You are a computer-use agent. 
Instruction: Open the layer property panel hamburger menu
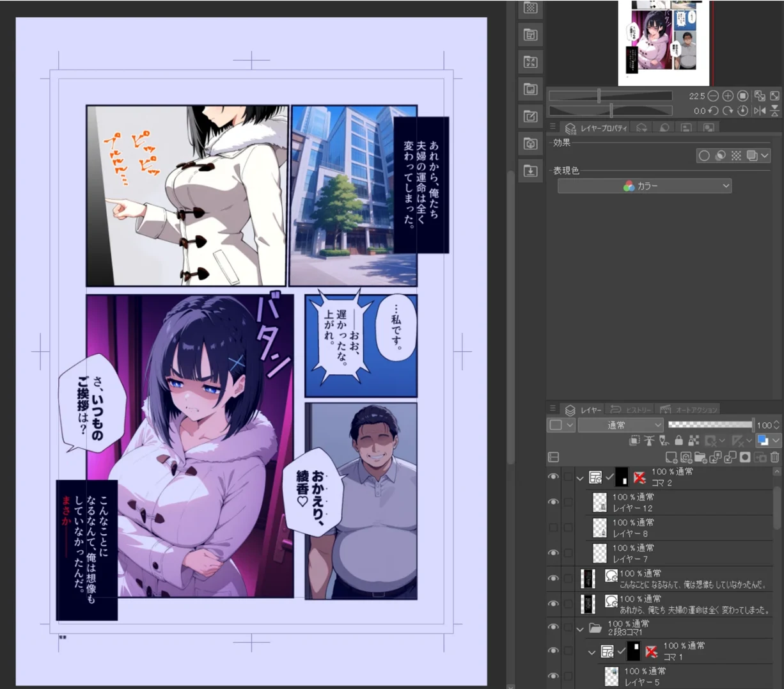[553, 127]
